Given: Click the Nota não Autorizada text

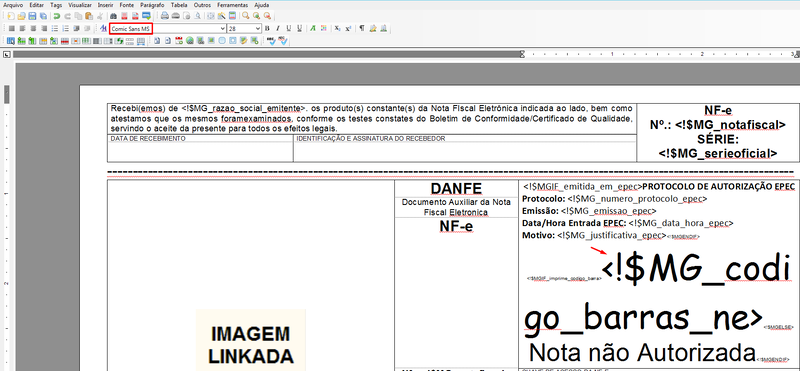Looking at the screenshot, I should click(642, 352).
